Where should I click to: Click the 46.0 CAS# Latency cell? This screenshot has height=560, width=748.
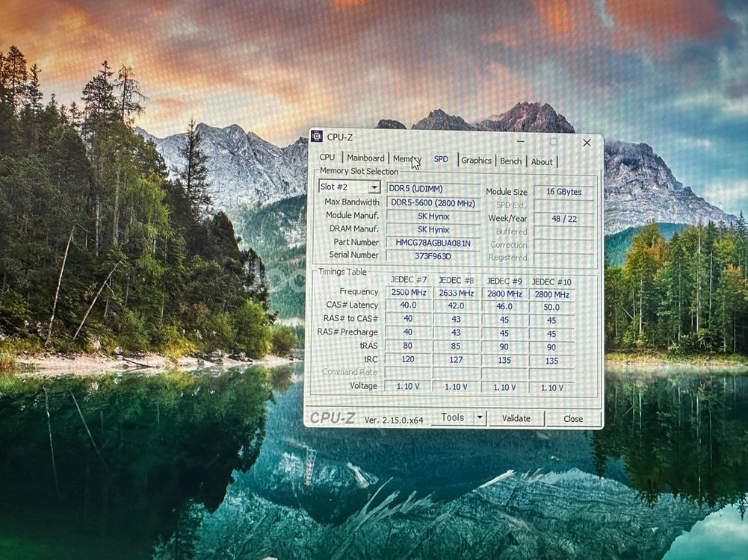[x=504, y=307]
